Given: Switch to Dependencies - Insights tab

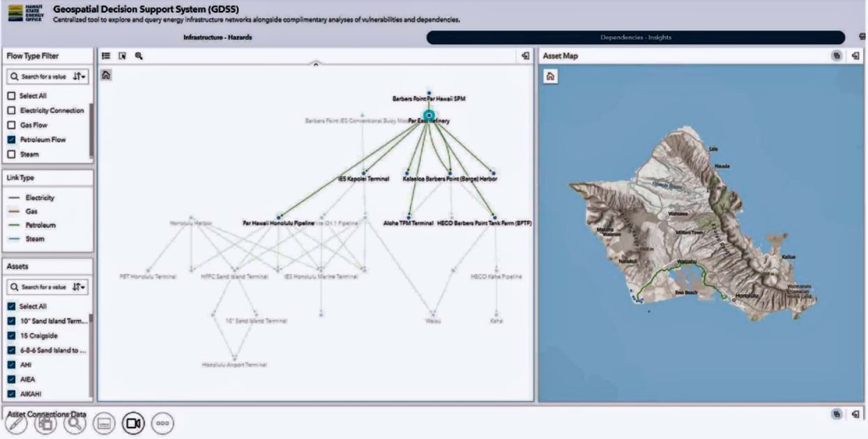Looking at the screenshot, I should click(x=636, y=38).
